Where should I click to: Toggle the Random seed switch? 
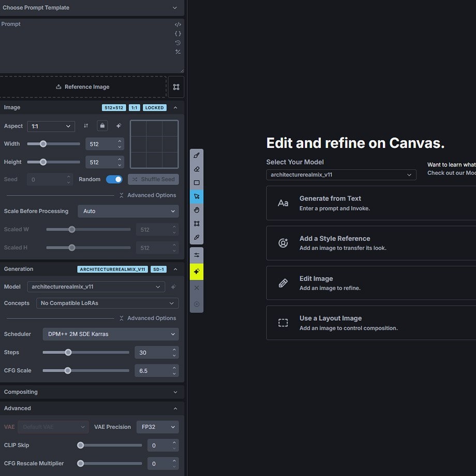click(114, 180)
